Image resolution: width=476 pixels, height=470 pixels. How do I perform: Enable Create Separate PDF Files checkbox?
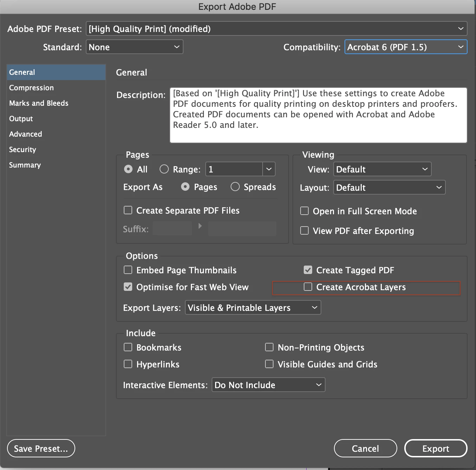click(x=128, y=210)
